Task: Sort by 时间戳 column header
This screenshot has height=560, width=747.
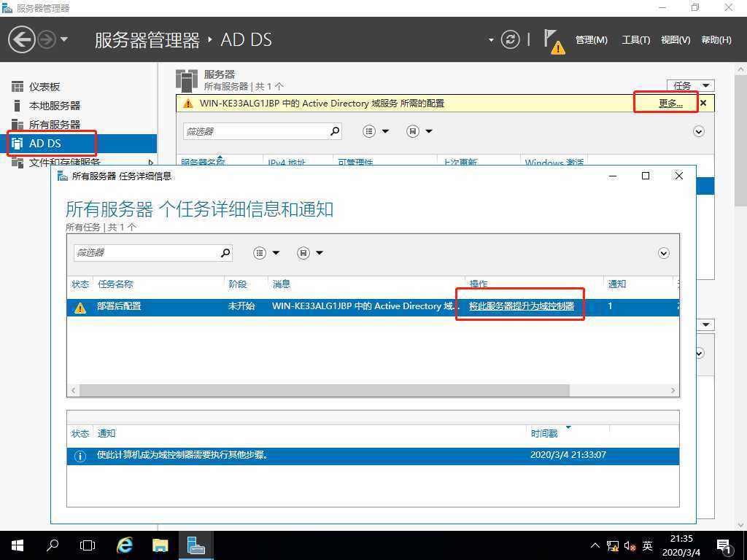Action: tap(544, 433)
